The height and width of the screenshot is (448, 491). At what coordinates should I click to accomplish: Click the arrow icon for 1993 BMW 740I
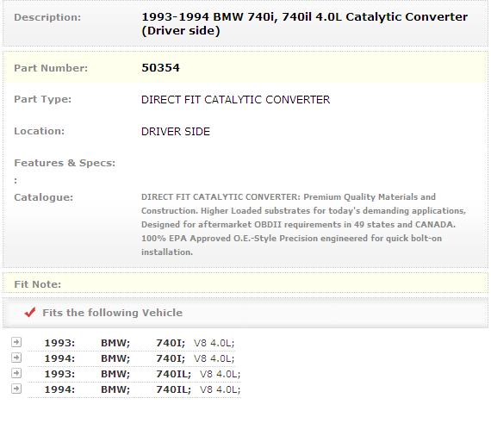click(16, 342)
